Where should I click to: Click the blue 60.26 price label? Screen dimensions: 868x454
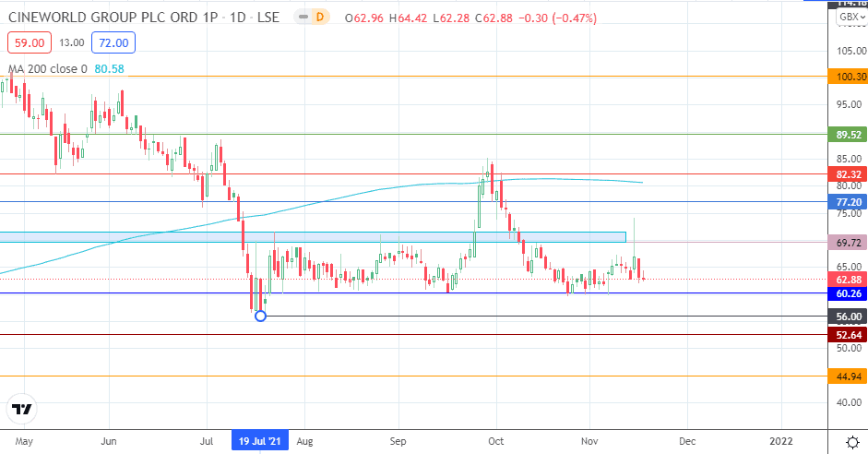click(848, 293)
